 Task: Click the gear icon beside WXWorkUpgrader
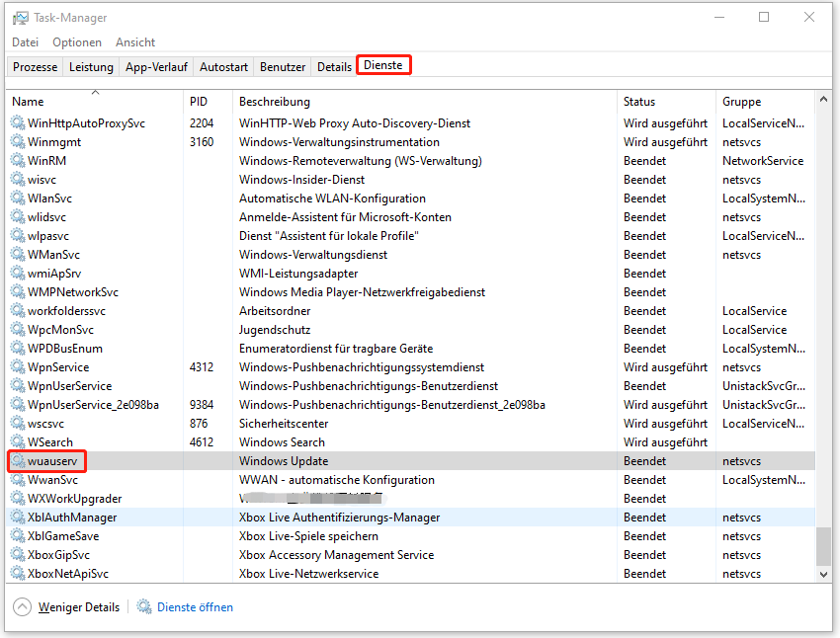tap(18, 498)
